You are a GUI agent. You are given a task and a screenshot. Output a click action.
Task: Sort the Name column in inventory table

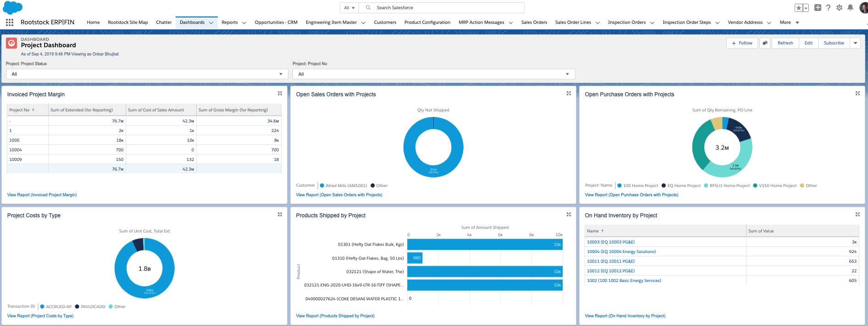click(x=603, y=231)
